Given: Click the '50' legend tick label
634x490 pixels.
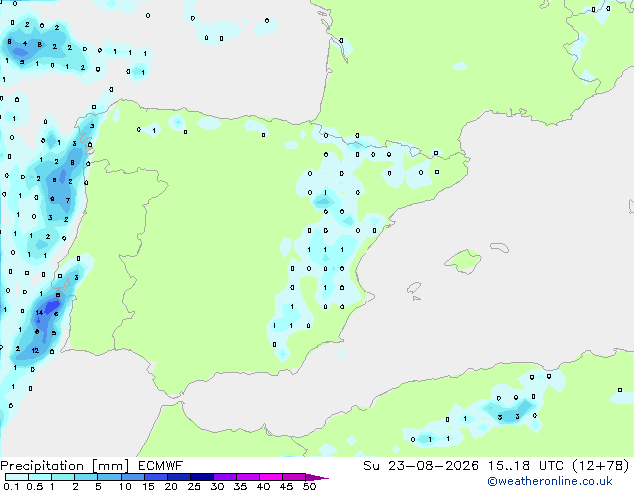Looking at the screenshot, I should 310,486.
